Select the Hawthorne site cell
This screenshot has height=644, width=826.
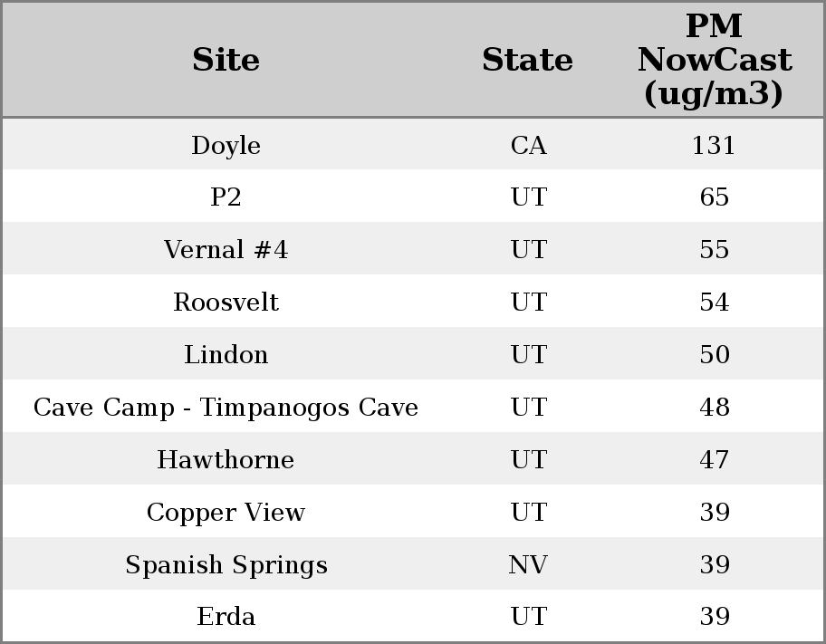tap(226, 460)
